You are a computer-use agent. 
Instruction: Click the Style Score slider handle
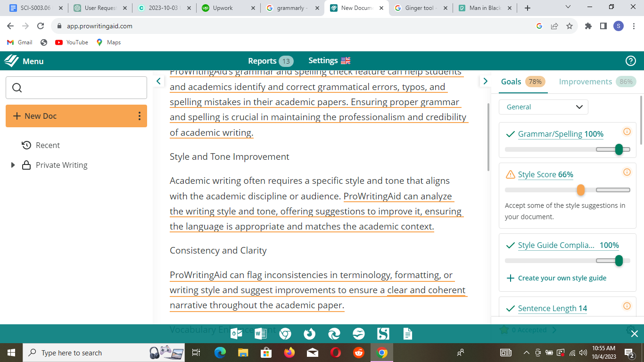[x=581, y=190]
